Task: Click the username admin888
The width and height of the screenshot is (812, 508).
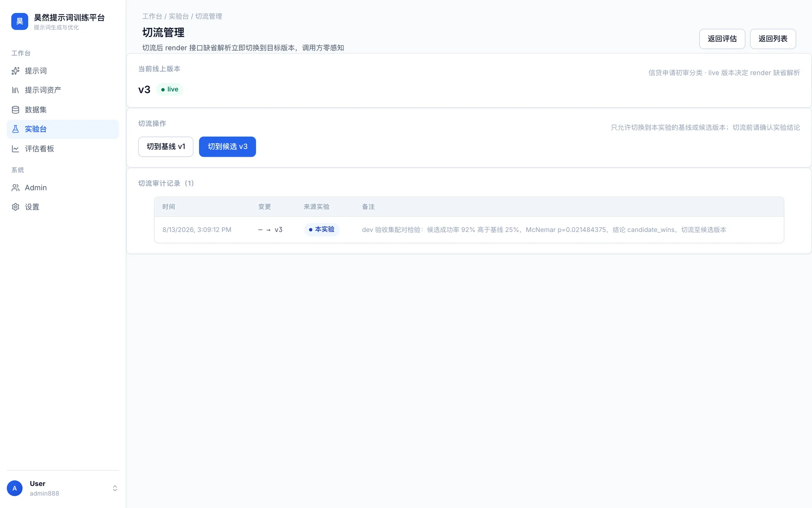Action: (x=44, y=493)
